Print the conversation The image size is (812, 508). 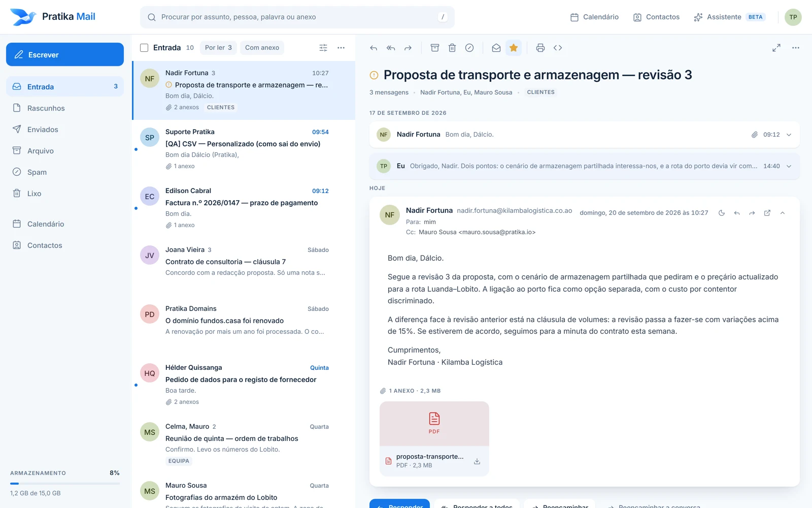[x=540, y=48]
